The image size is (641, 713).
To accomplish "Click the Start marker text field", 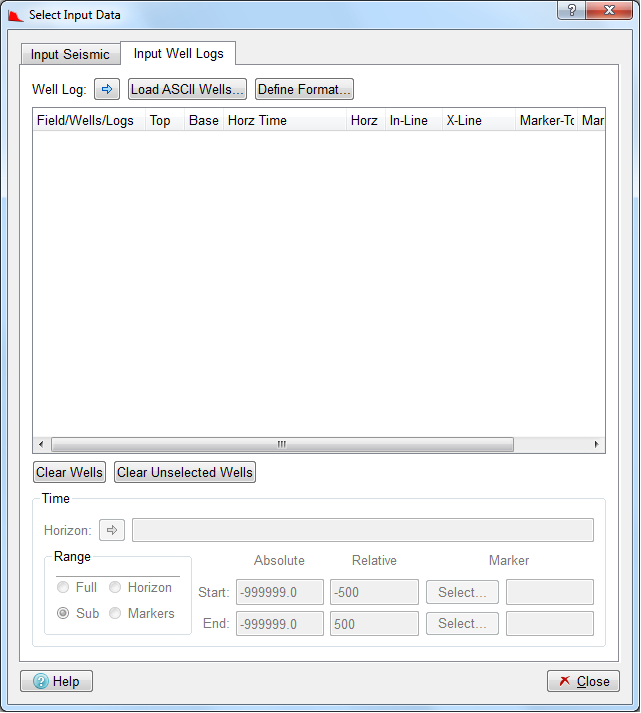I will (x=550, y=592).
